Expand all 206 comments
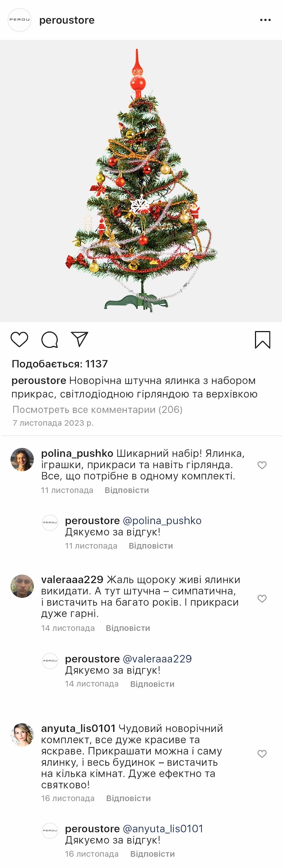 (x=97, y=410)
